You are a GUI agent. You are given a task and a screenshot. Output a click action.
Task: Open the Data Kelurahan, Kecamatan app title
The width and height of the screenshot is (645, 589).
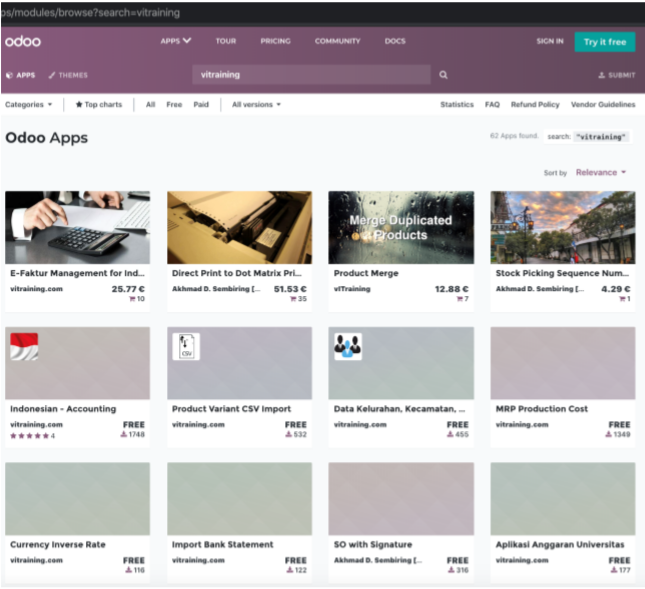point(399,409)
